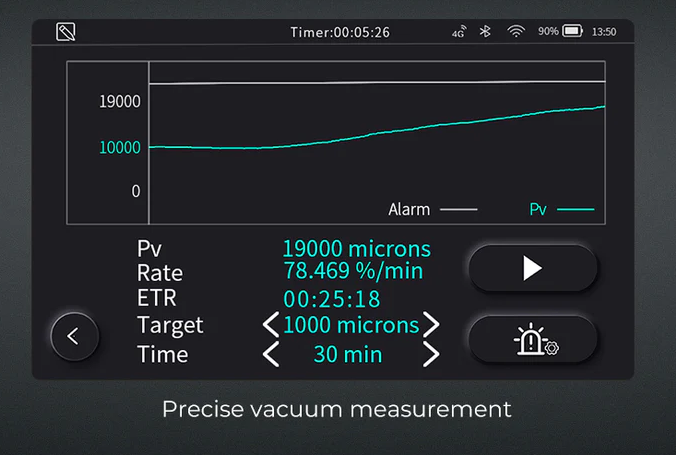Screen dimensions: 676x455
Task: Select the 1000 microns target value
Action: point(351,325)
